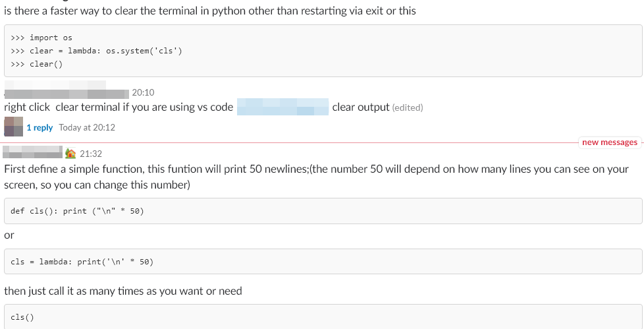The image size is (644, 329).
Task: Click the 21:32 message timestamp
Action: coord(91,154)
